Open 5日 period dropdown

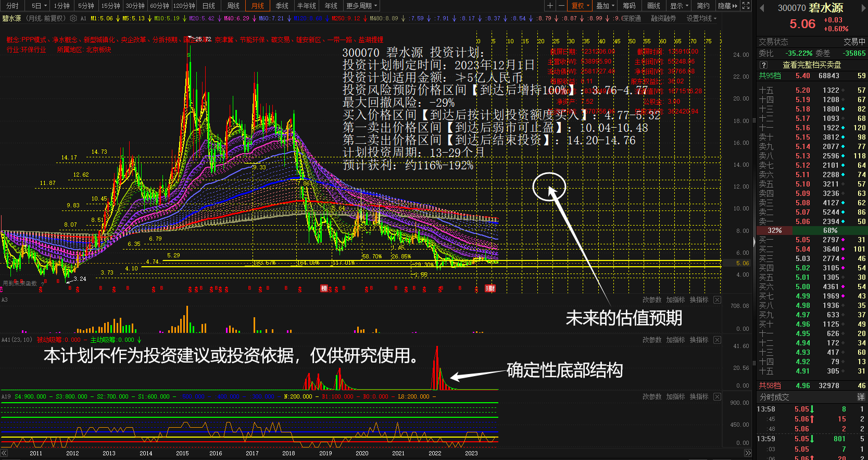coord(39,6)
